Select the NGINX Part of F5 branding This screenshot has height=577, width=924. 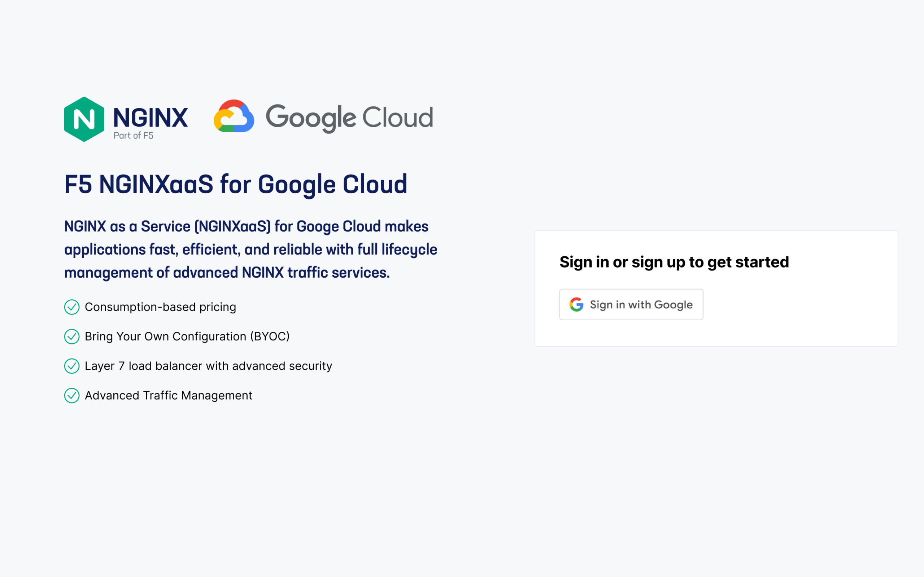126,119
